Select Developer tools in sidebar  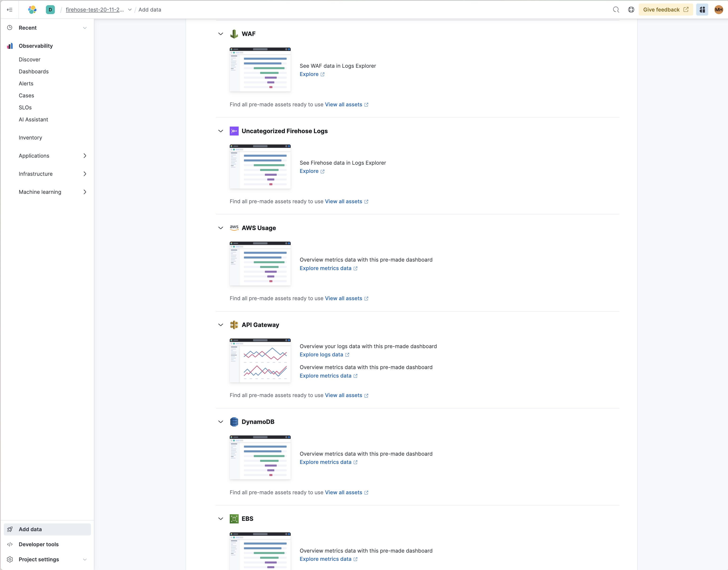click(x=38, y=544)
